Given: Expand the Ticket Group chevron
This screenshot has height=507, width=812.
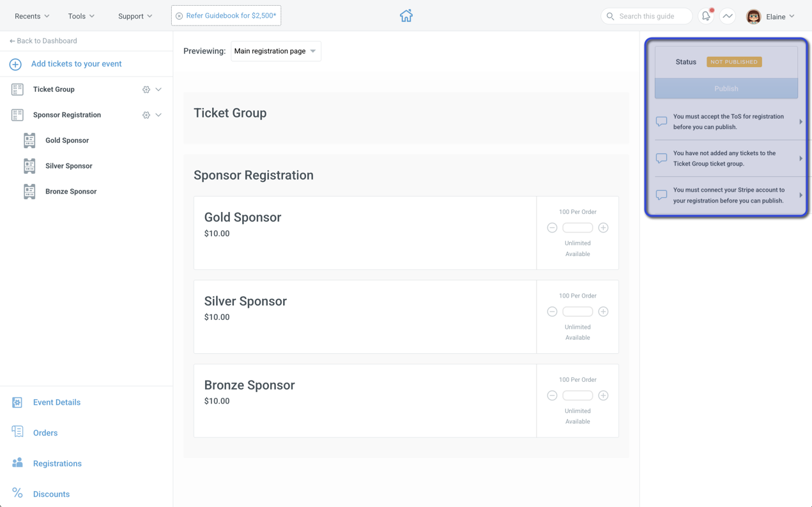Looking at the screenshot, I should [158, 89].
